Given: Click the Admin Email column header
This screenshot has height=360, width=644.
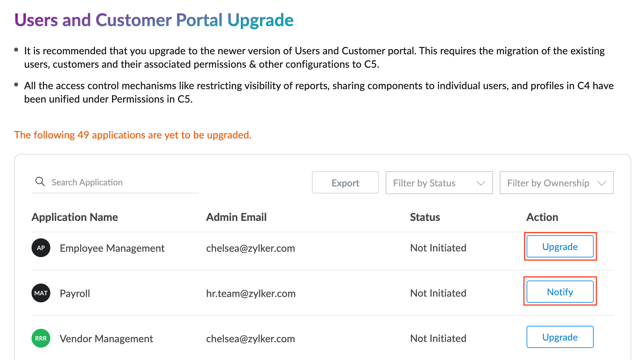Looking at the screenshot, I should click(236, 217).
